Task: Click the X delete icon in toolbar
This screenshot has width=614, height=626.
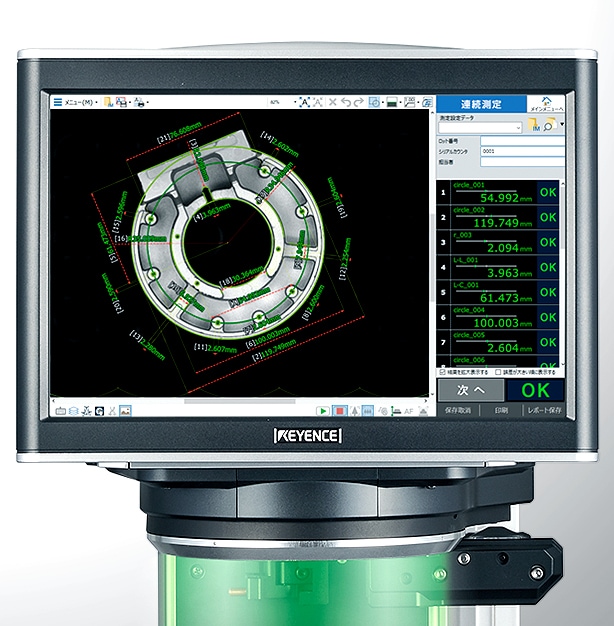Action: (x=333, y=102)
